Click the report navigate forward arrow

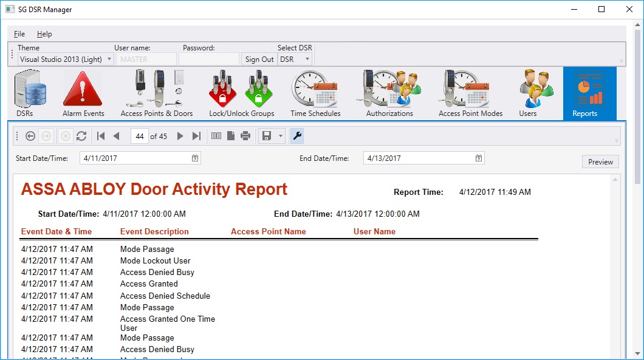(46, 136)
